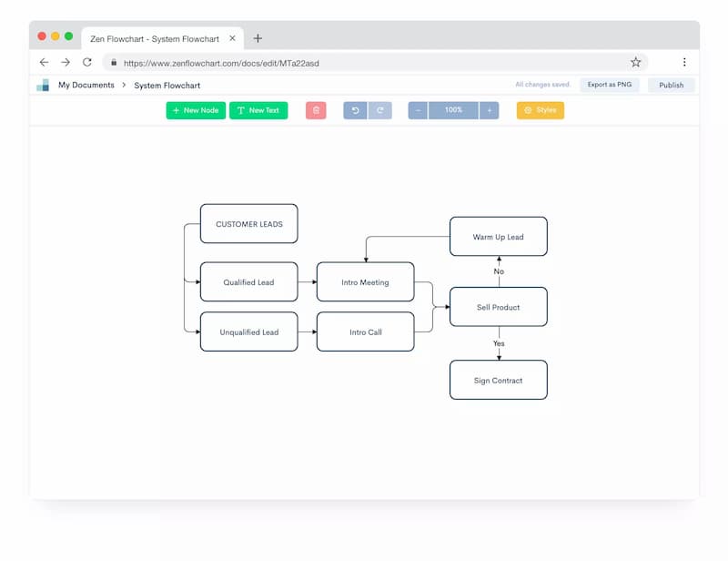The width and height of the screenshot is (728, 561).
Task: Open the Styles settings panel
Action: click(x=541, y=110)
